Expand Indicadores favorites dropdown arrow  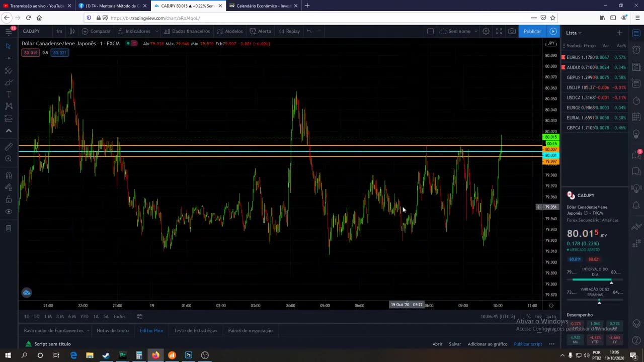click(157, 31)
